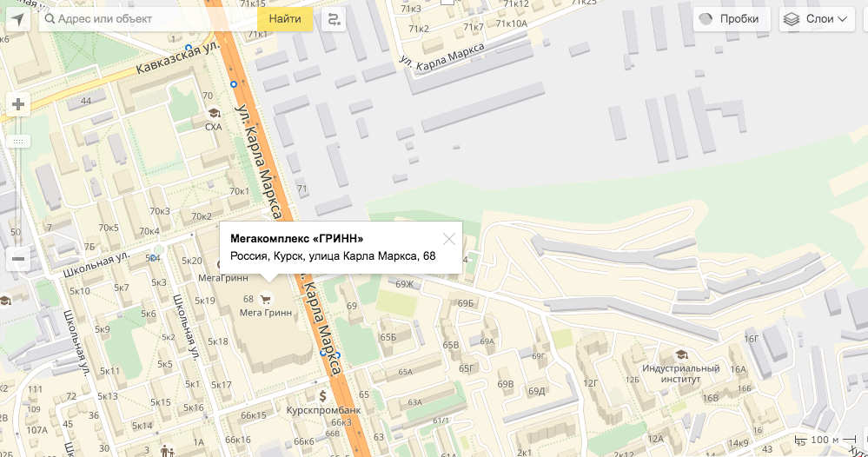Click the yellow Найти button

[x=285, y=19]
